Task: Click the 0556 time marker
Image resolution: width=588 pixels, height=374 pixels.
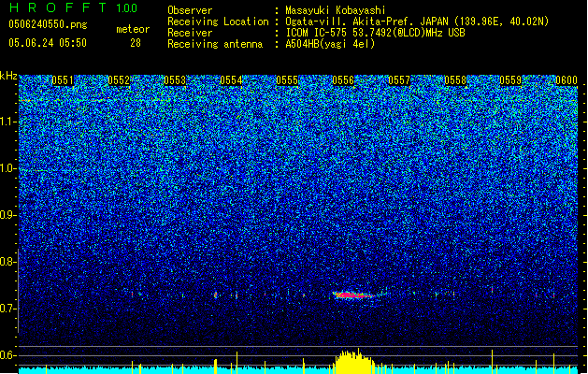Action: click(x=343, y=80)
